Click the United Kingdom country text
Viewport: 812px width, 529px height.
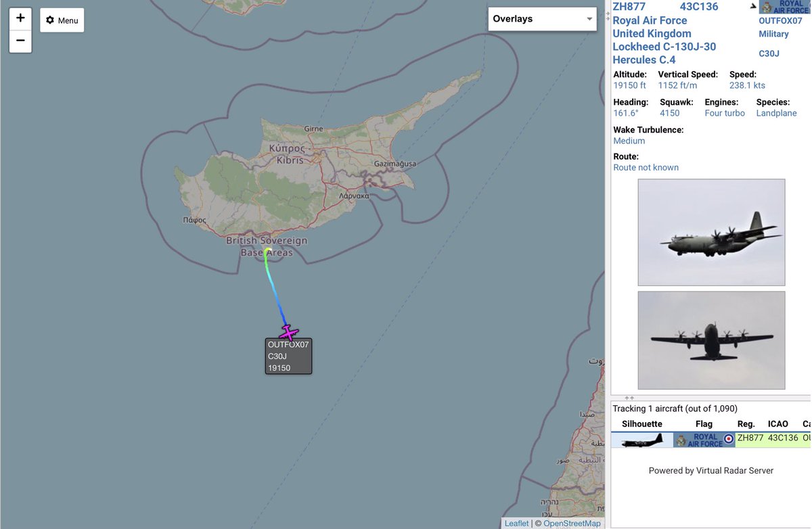pos(652,34)
